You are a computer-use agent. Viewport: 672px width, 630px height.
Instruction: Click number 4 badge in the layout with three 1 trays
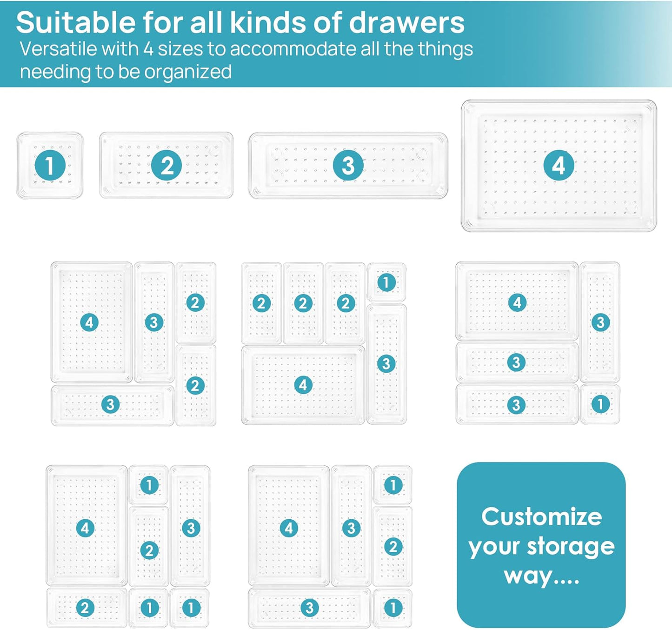click(x=85, y=528)
